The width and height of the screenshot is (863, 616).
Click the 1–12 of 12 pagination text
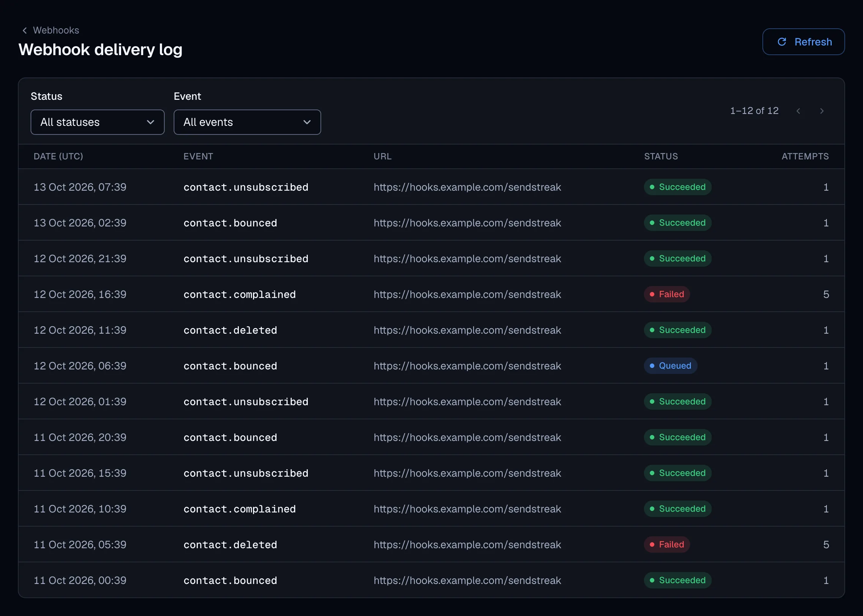(x=754, y=111)
